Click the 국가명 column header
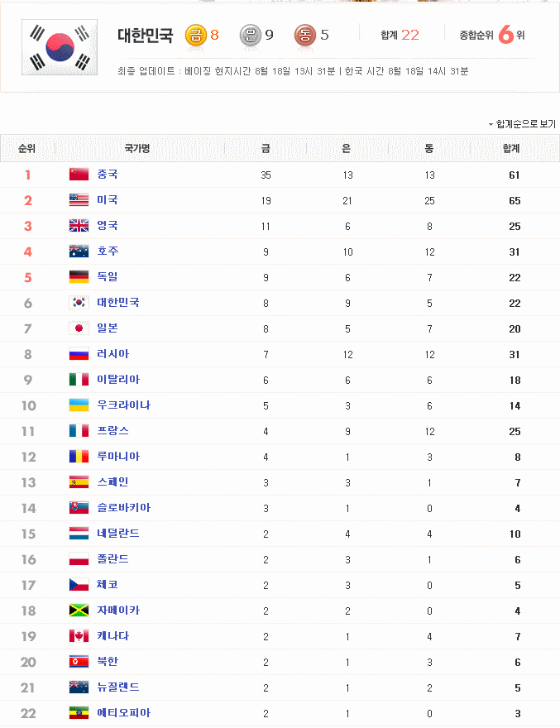Image resolution: width=560 pixels, height=728 pixels. (x=137, y=149)
